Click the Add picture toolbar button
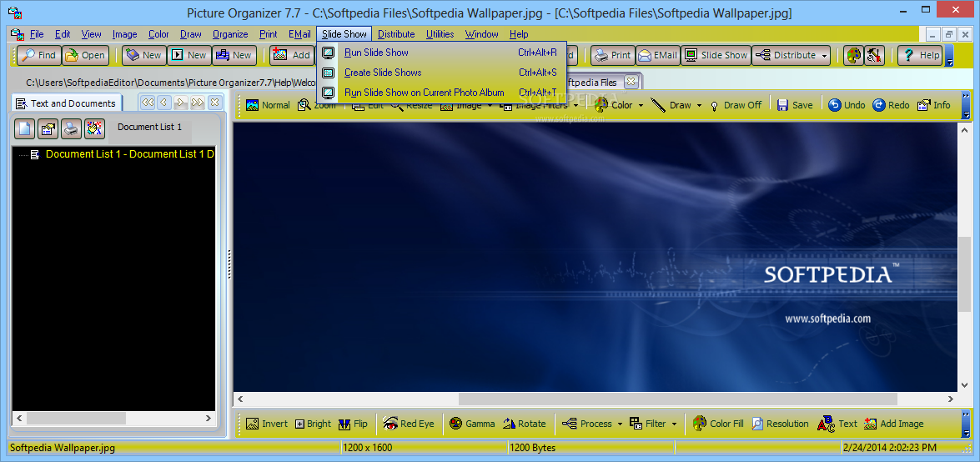Viewport: 980px width, 462px height. point(292,55)
